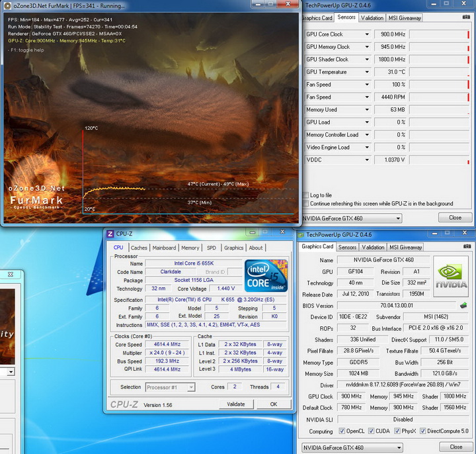Toggle the CUDA checkbox
This screenshot has width=476, height=454.
[371, 431]
